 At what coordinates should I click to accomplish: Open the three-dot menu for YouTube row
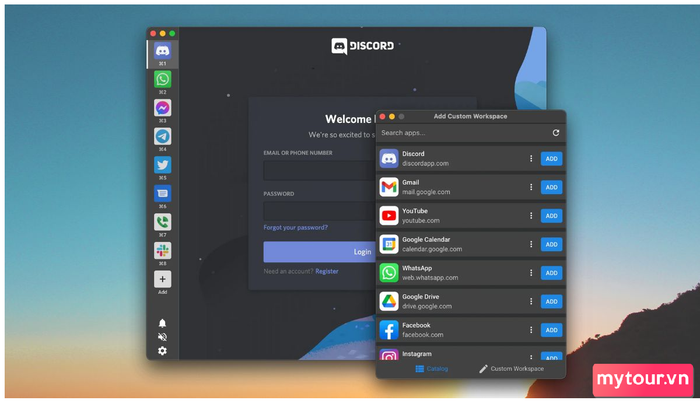click(x=531, y=216)
